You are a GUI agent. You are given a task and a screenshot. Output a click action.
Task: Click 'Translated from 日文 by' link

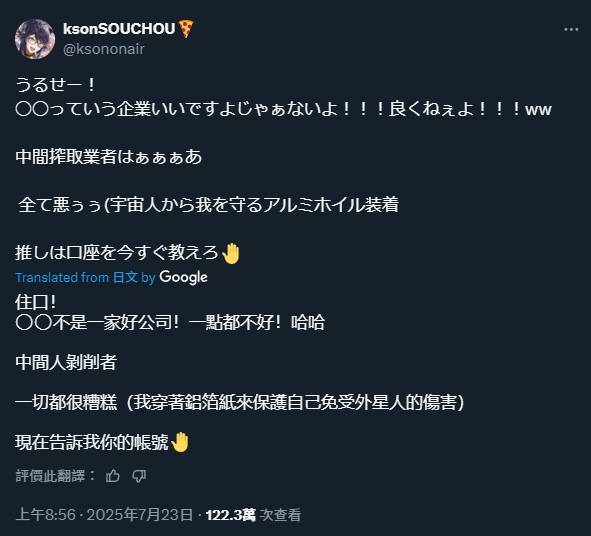pyautogui.click(x=85, y=277)
